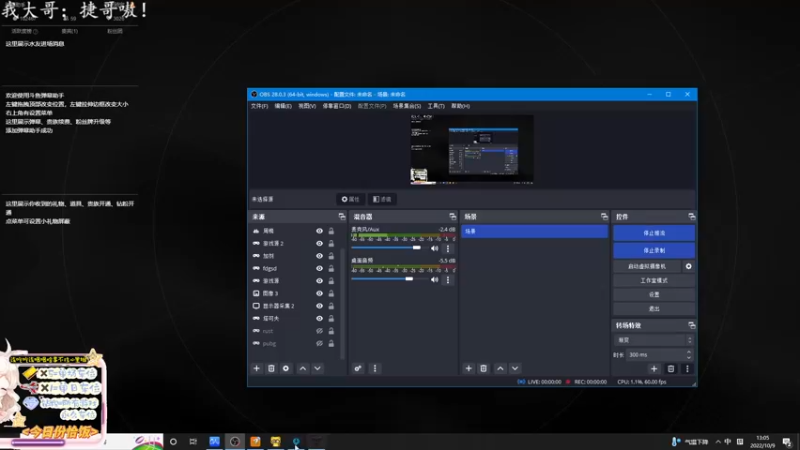Screen dimensions: 800x450
Task: Open Task View from the taskbar
Action: coord(193,441)
